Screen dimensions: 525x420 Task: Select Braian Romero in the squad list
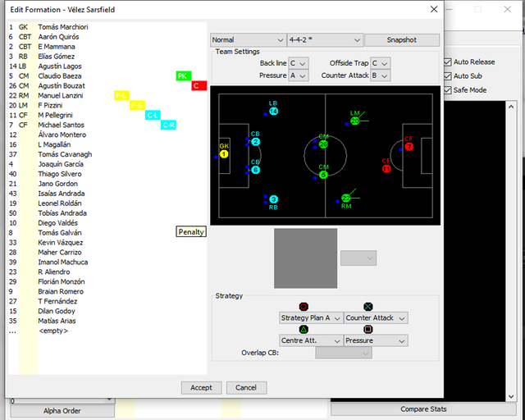pos(61,291)
